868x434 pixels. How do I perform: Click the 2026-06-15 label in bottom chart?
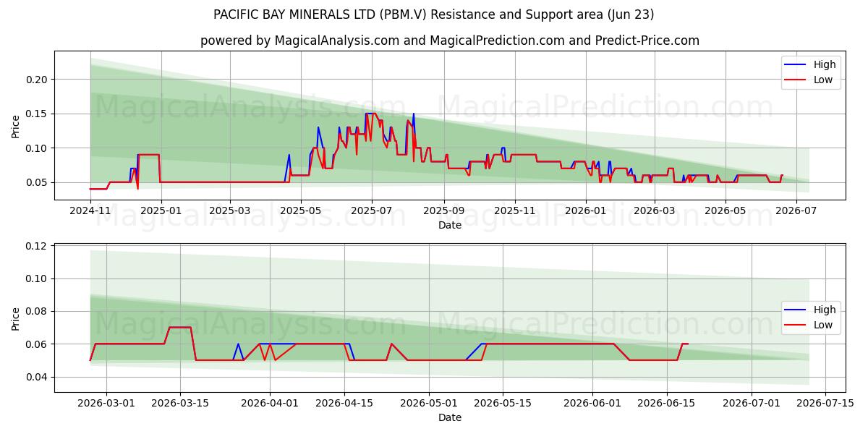coord(666,403)
